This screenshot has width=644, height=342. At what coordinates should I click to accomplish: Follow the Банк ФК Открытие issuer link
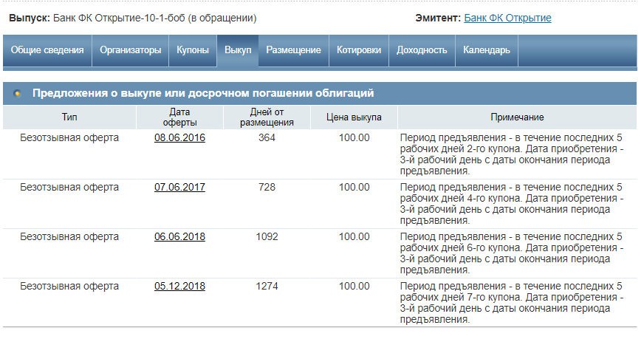tap(507, 18)
